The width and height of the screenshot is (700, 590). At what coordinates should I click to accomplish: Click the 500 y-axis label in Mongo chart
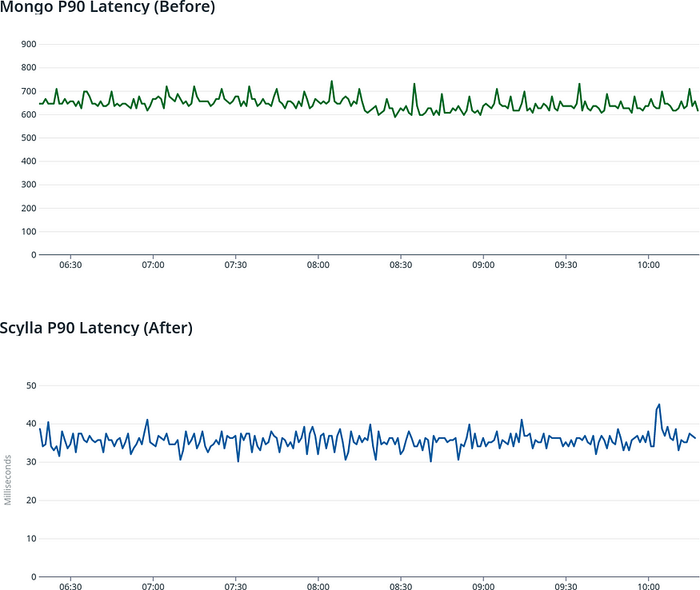(x=29, y=138)
